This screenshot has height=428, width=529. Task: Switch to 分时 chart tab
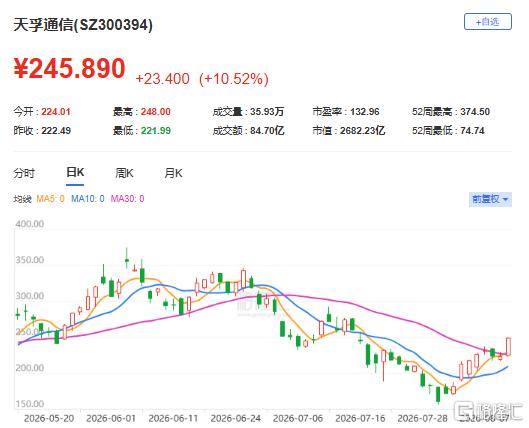pyautogui.click(x=24, y=173)
